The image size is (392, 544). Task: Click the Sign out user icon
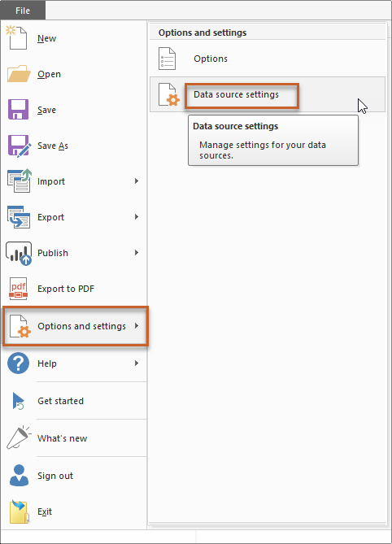click(x=19, y=476)
